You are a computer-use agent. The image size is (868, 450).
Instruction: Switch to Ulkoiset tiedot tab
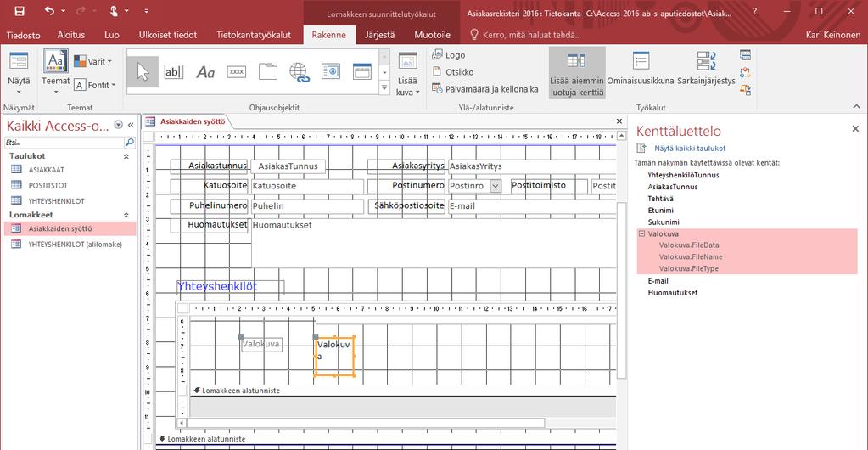tap(168, 35)
